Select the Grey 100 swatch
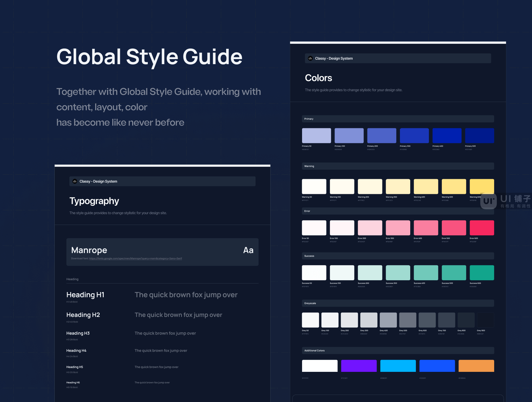 click(330, 320)
